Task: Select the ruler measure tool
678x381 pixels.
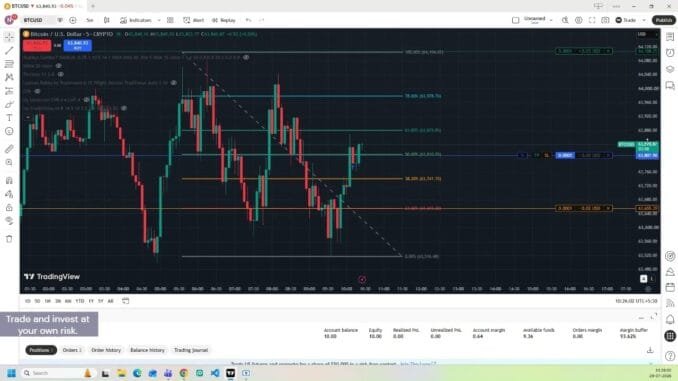Action: (9, 149)
